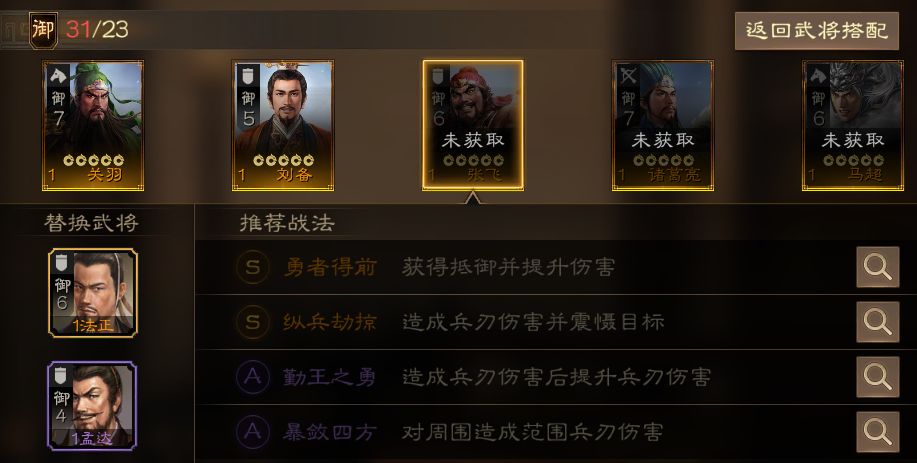
Task: Click S rank badge of 勇者得前
Action: 253,267
